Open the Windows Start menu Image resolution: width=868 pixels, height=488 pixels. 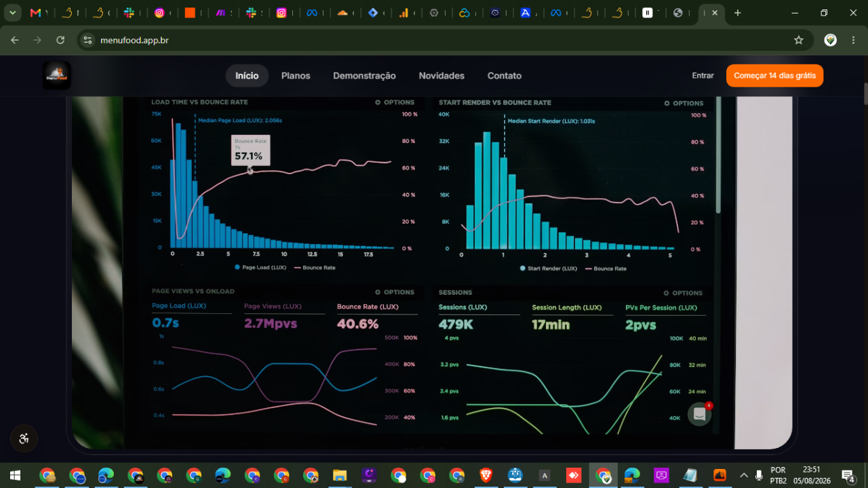[15, 475]
